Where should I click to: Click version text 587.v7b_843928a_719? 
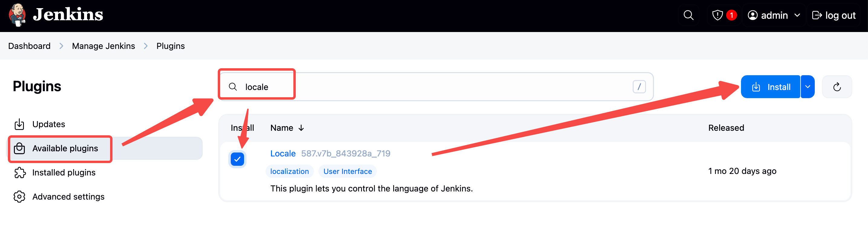tap(346, 153)
